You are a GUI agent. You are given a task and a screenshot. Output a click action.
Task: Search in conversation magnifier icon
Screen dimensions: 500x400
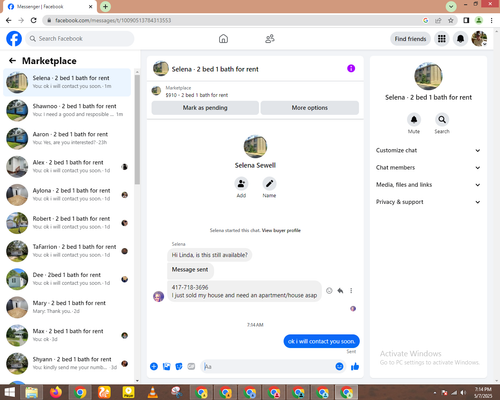[442, 120]
